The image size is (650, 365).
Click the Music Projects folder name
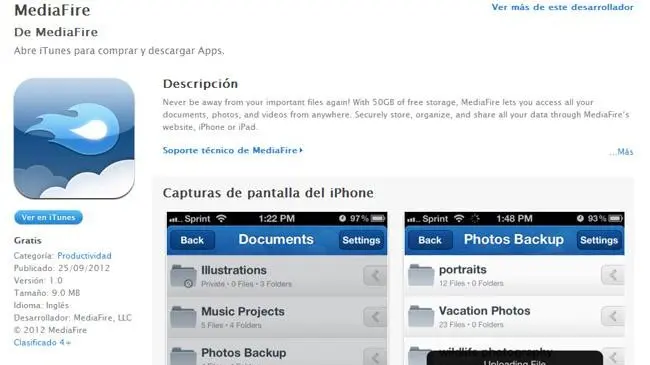[x=243, y=311]
